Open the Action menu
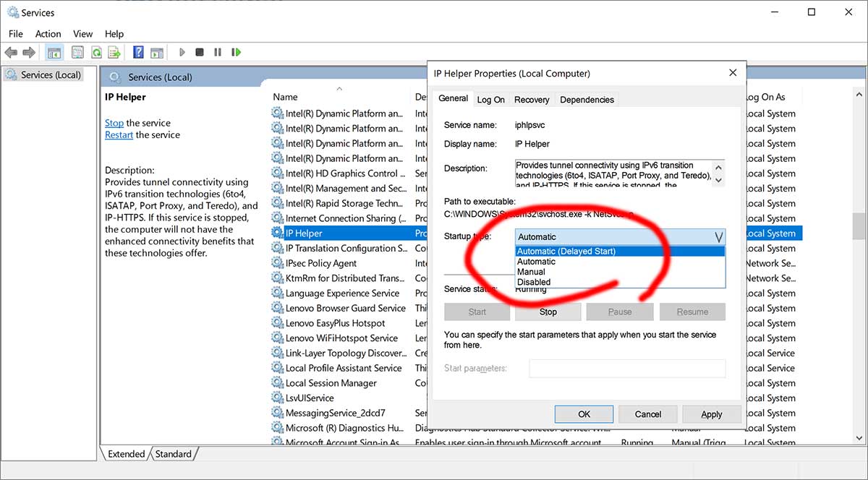The width and height of the screenshot is (868, 480). click(48, 33)
